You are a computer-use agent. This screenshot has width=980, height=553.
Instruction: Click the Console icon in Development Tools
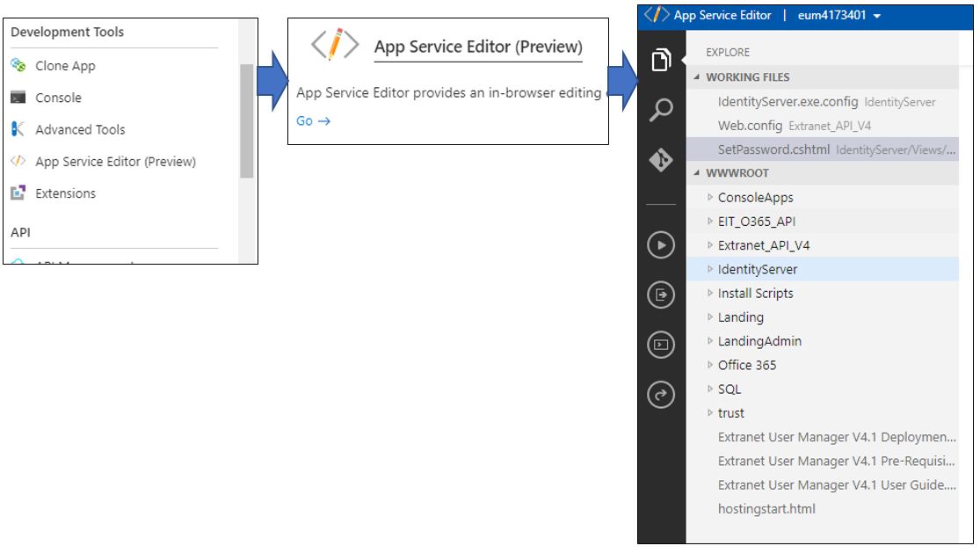(18, 98)
